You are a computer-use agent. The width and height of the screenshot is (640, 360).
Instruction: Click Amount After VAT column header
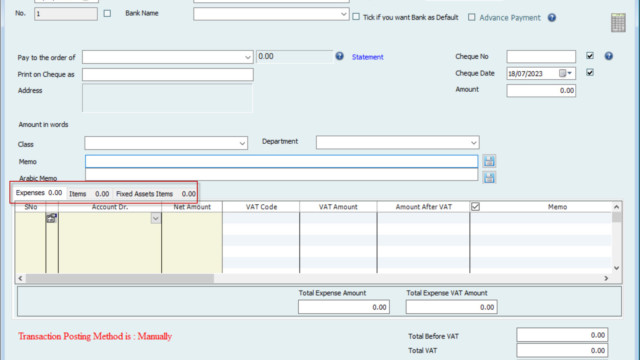pos(423,207)
